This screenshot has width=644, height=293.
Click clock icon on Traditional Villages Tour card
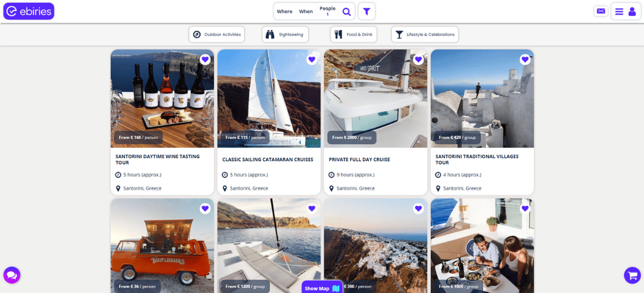click(439, 175)
